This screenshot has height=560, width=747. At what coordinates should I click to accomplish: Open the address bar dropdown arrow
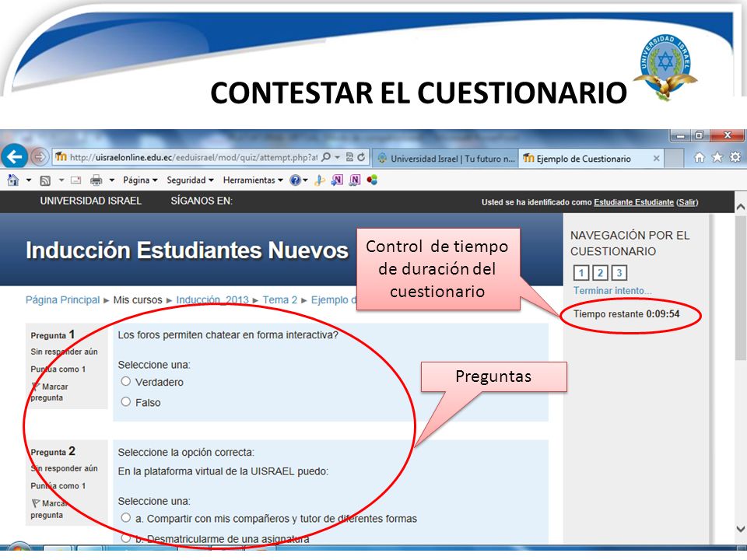click(x=337, y=157)
